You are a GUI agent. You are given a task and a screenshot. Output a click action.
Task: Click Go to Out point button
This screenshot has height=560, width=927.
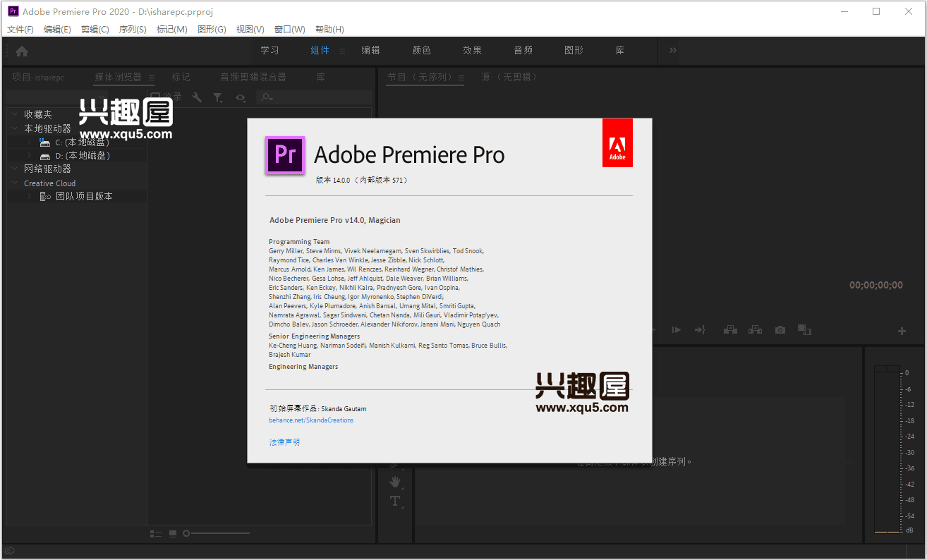click(x=700, y=330)
